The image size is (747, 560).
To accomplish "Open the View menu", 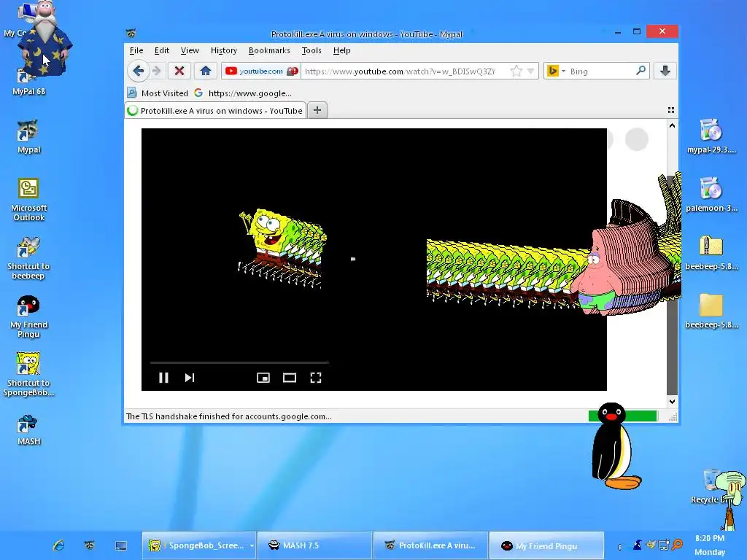I will (190, 50).
